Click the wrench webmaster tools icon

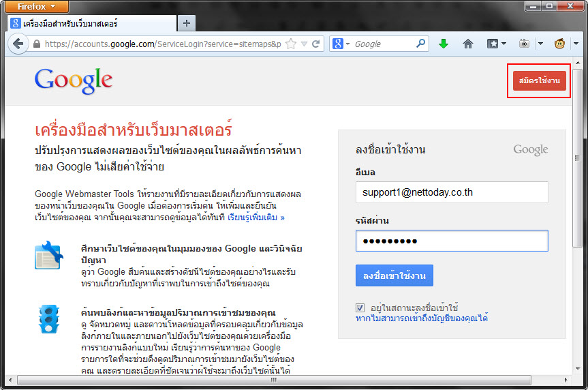click(49, 255)
